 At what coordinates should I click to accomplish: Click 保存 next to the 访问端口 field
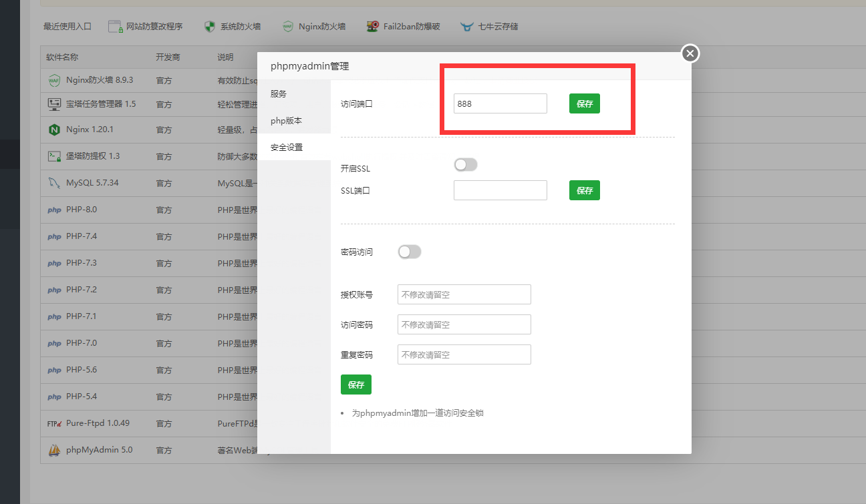(584, 103)
